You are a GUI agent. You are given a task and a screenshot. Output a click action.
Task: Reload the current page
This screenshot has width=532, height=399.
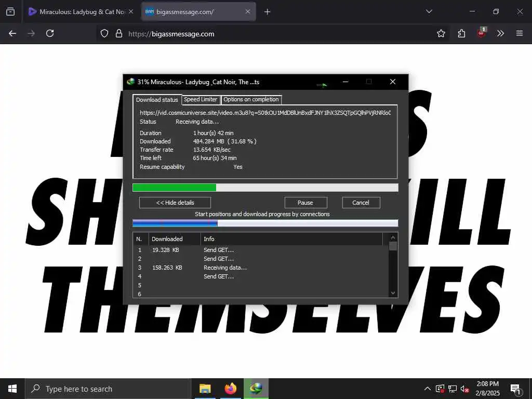(50, 33)
